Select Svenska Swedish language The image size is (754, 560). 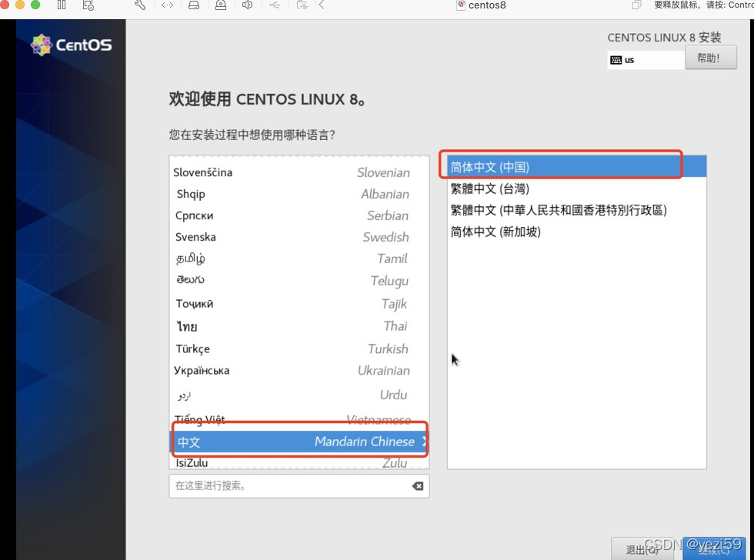299,237
